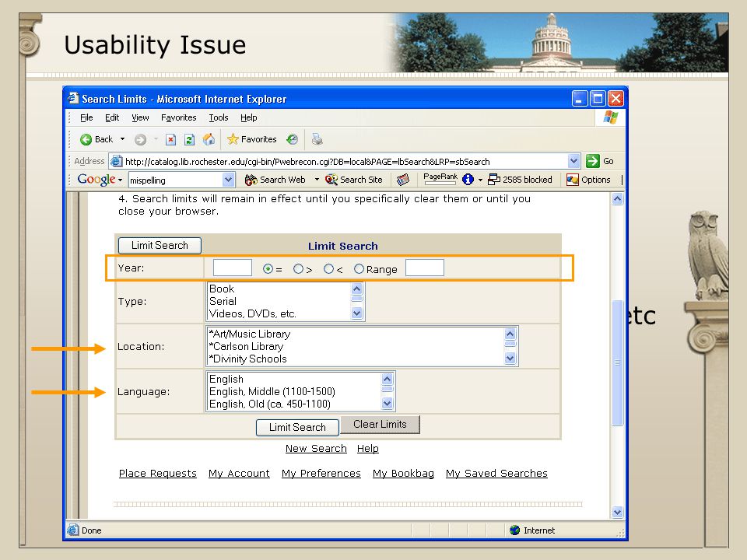This screenshot has width=747, height=560.
Task: Follow the New Search link
Action: (316, 449)
